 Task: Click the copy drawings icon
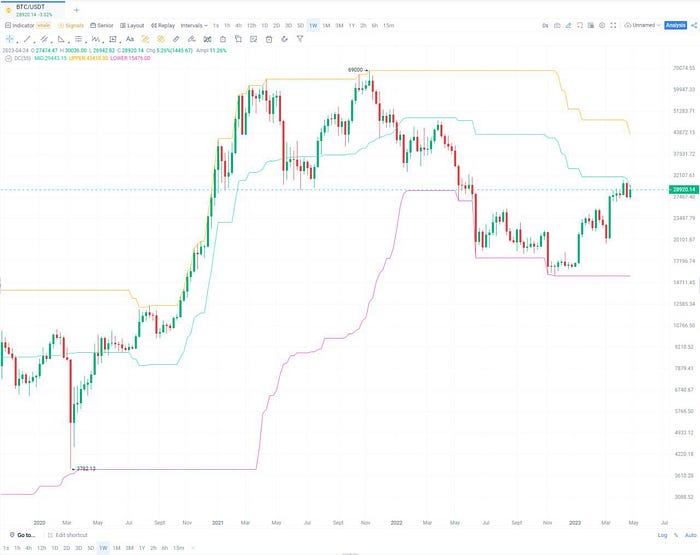pyautogui.click(x=238, y=39)
